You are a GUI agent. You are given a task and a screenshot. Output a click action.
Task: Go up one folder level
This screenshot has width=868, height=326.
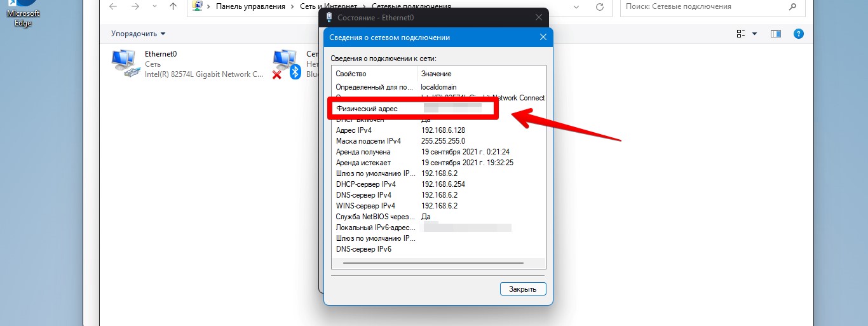[x=173, y=6]
